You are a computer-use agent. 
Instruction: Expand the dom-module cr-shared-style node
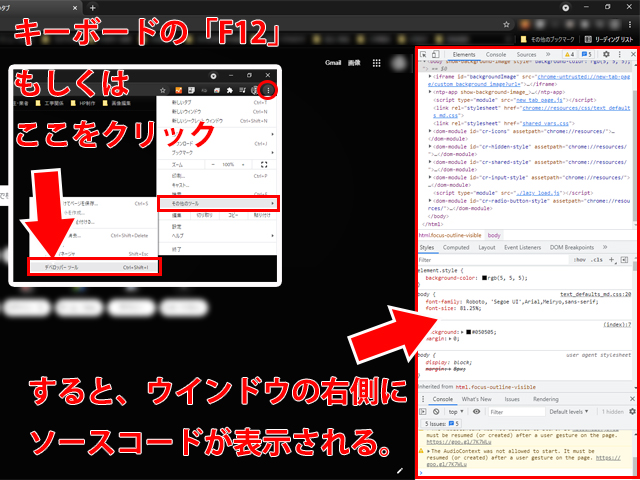(x=430, y=162)
